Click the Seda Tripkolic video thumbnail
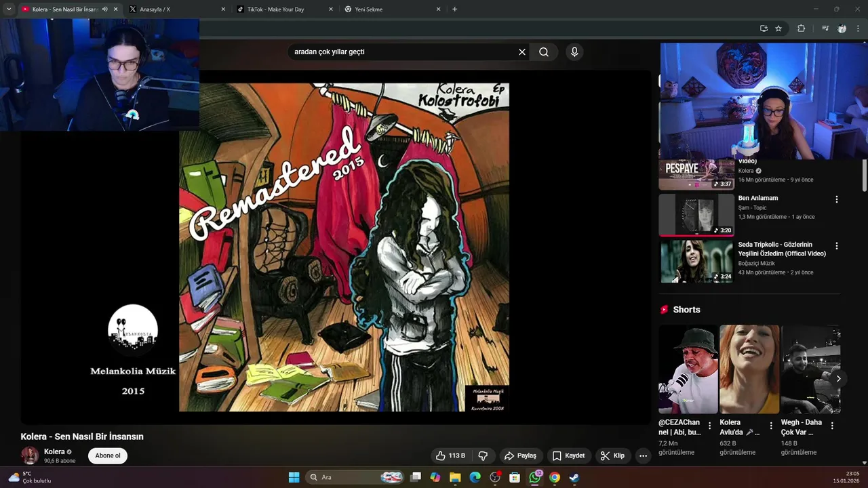The height and width of the screenshot is (488, 868). [696, 262]
